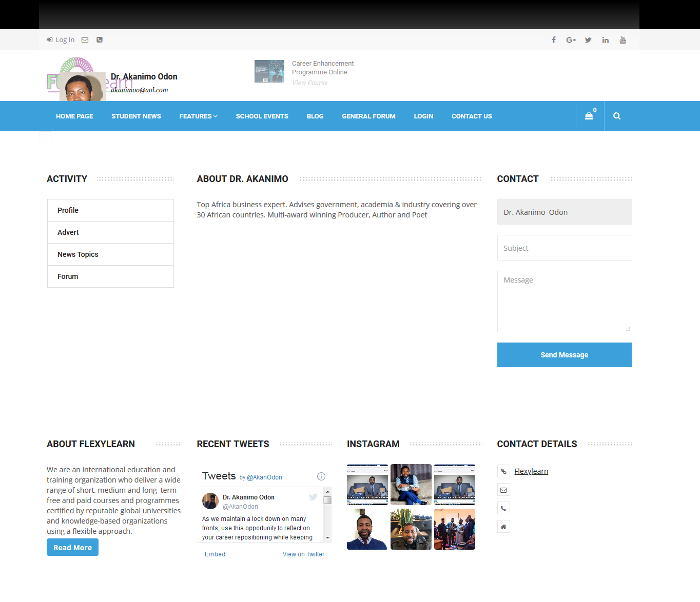Image resolution: width=700 pixels, height=602 pixels.
Task: Open the shopping cart icon
Action: coord(590,116)
